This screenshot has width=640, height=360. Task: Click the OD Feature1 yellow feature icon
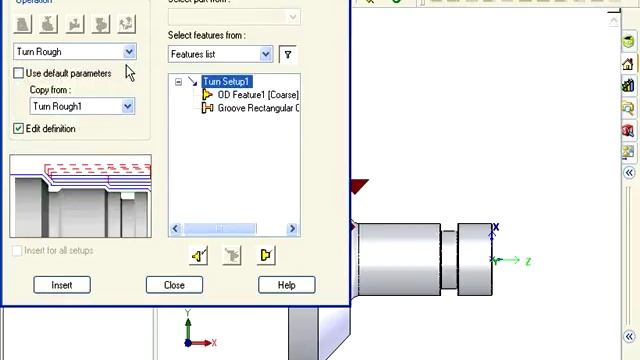click(x=207, y=95)
